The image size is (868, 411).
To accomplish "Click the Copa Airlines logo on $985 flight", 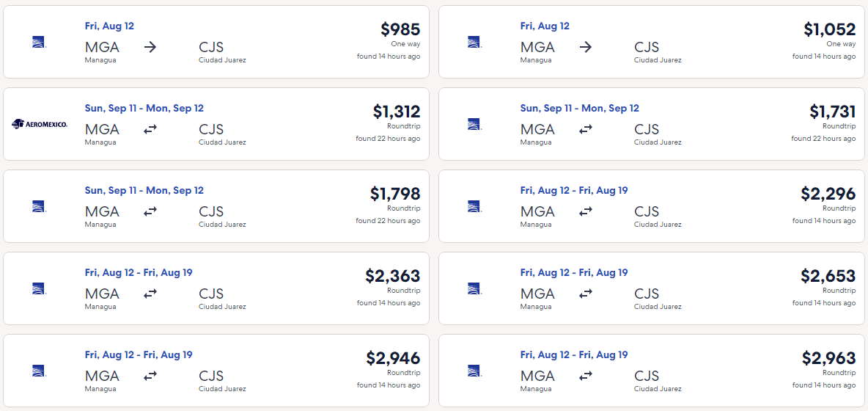I will tap(39, 42).
